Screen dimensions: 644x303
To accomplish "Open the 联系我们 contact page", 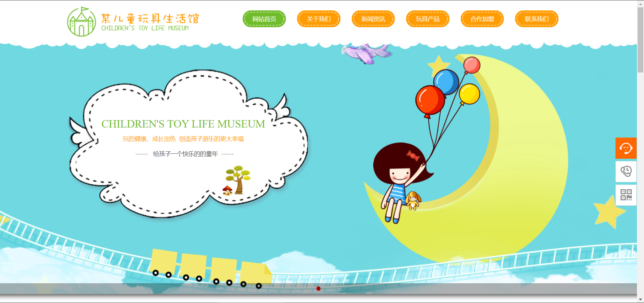I will tap(537, 19).
